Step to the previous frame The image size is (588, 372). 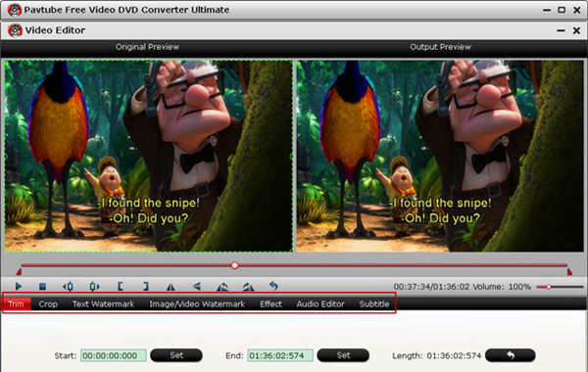[68, 287]
